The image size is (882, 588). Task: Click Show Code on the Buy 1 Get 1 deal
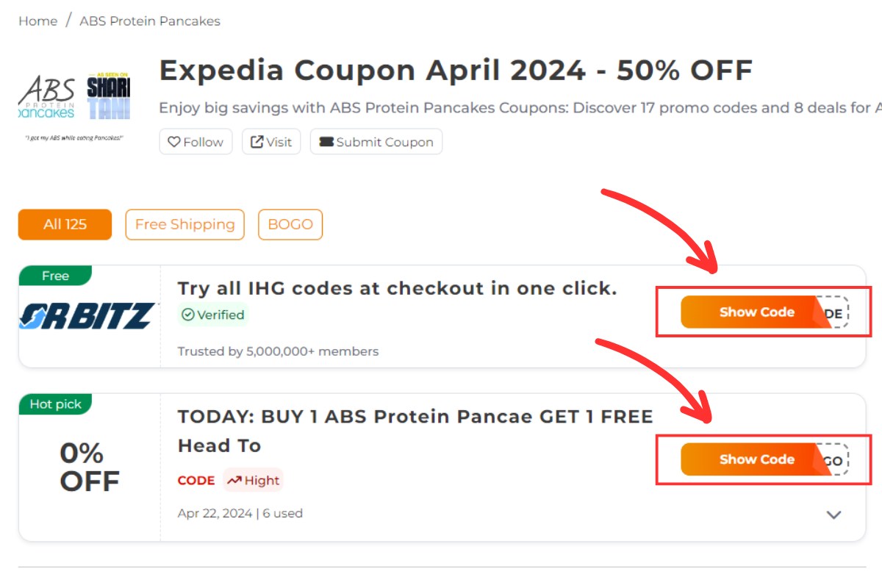tap(756, 459)
